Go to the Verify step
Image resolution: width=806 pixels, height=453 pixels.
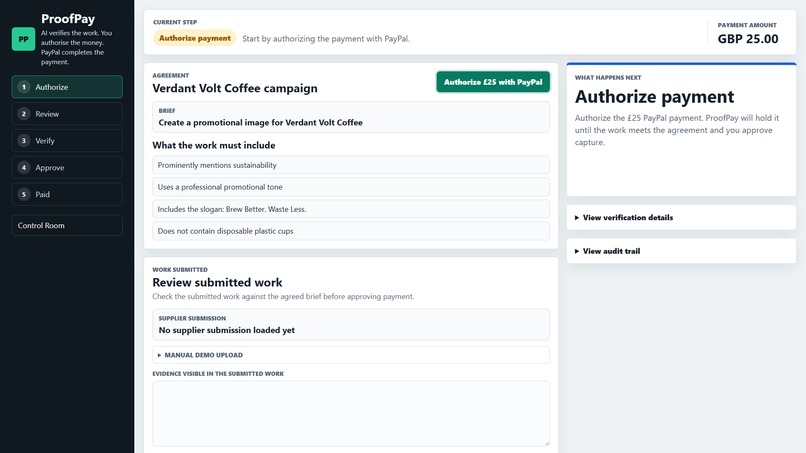pos(67,140)
